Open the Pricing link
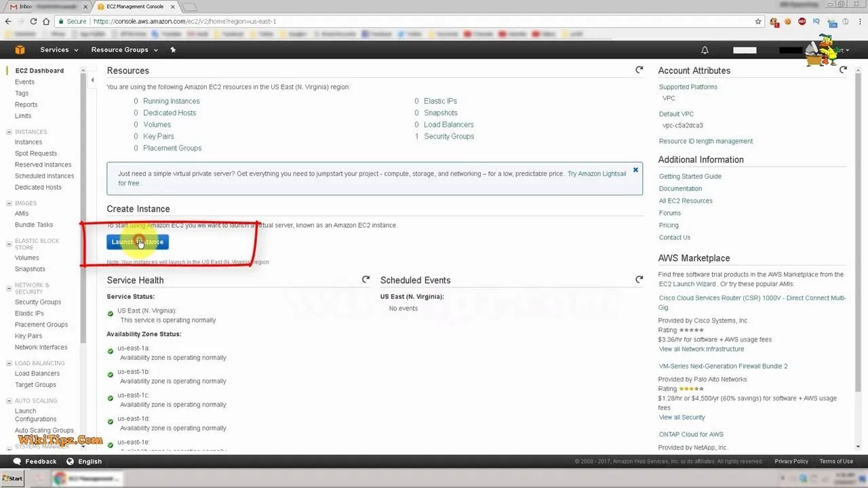This screenshot has width=868, height=488. [669, 225]
